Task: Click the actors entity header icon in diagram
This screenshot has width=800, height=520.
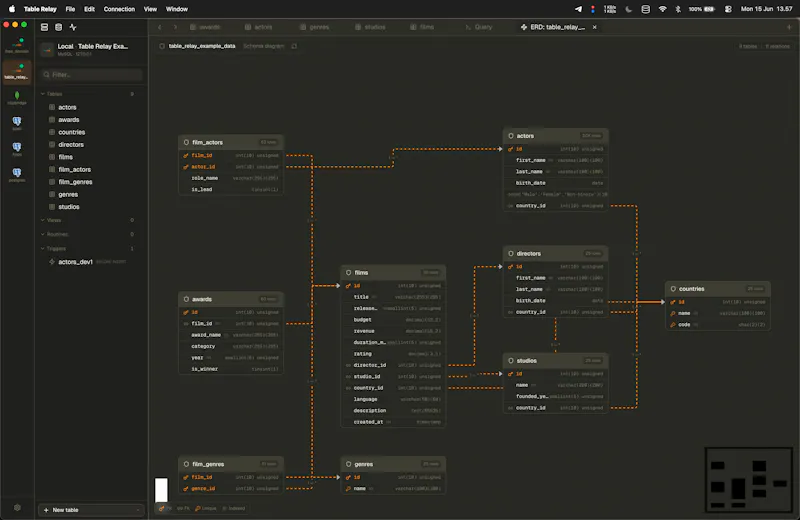Action: [x=511, y=136]
